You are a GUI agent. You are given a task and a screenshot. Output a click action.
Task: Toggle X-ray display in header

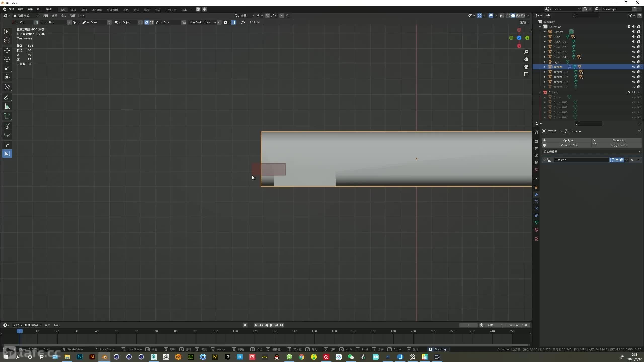pyautogui.click(x=502, y=16)
